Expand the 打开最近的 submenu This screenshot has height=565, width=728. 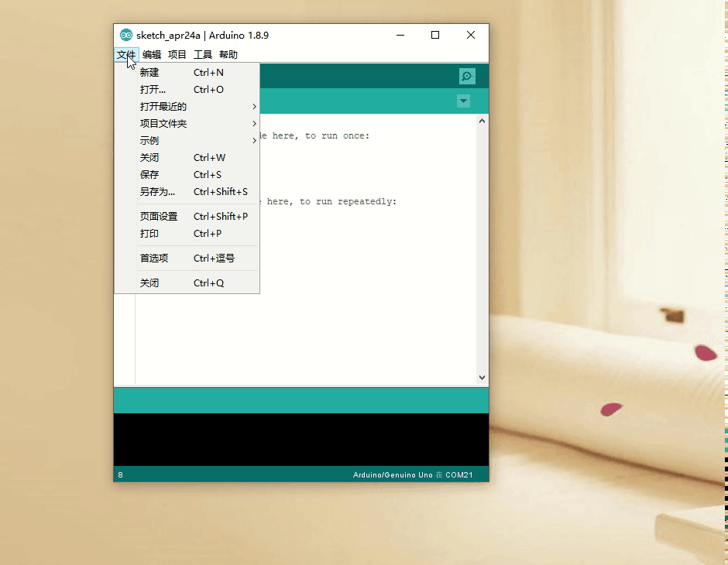(x=187, y=107)
